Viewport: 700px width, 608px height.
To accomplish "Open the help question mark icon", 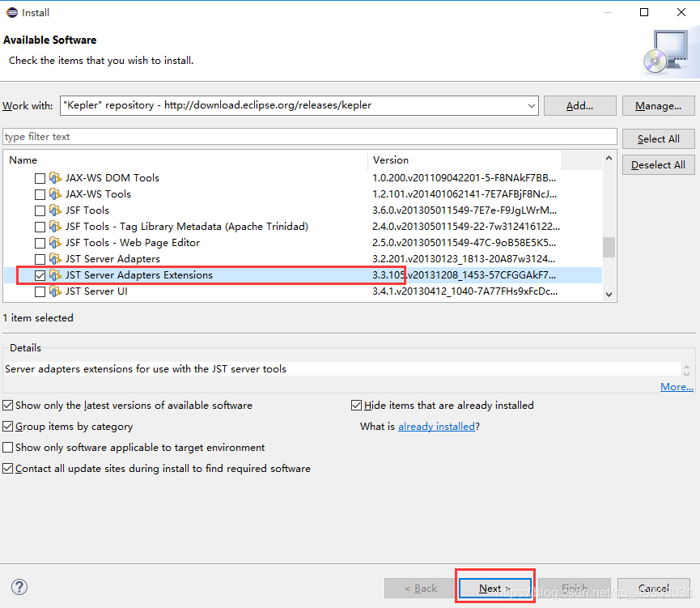I will pos(19,587).
